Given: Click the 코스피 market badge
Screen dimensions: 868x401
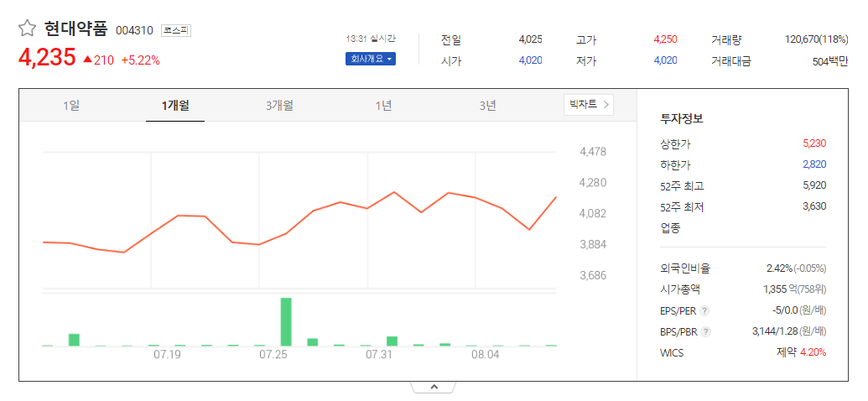Looking at the screenshot, I should (176, 30).
